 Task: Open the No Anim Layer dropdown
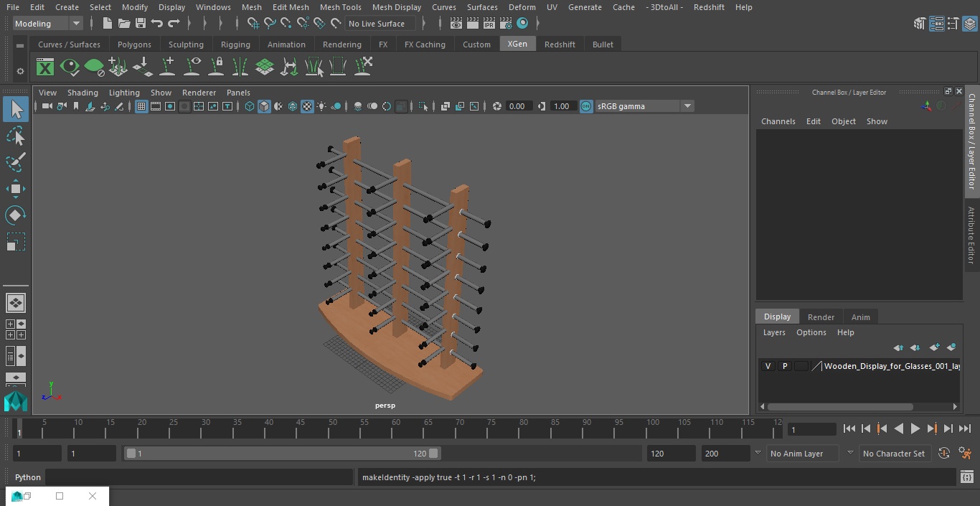[804, 454]
